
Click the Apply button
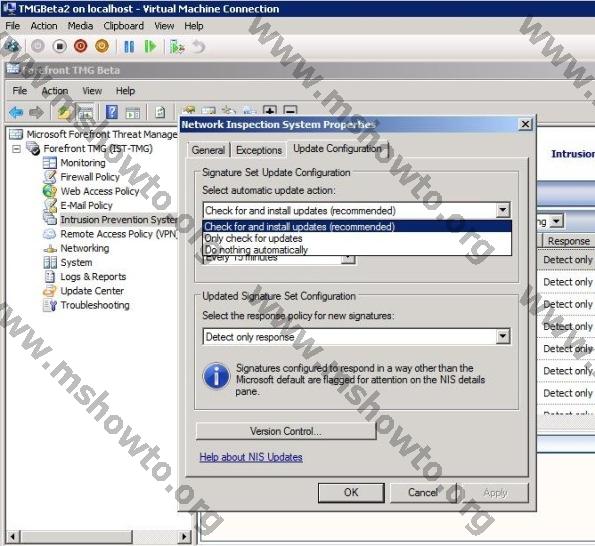pyautogui.click(x=495, y=493)
